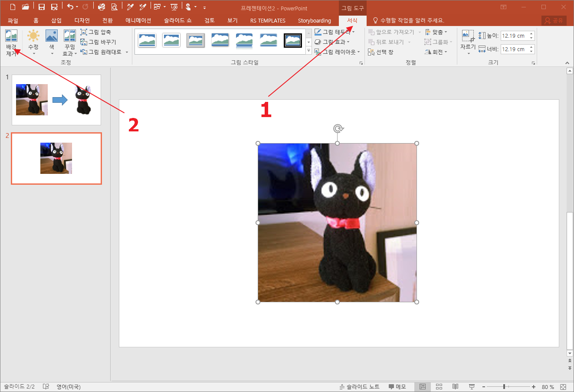Image resolution: width=574 pixels, height=392 pixels.
Task: Switch to the 삽입 (Insert) tab
Action: point(56,20)
